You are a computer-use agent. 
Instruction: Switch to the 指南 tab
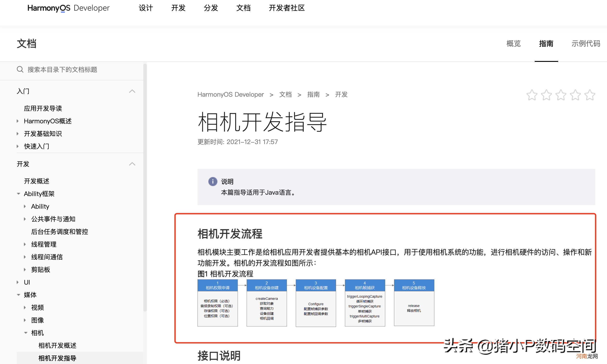coord(546,44)
